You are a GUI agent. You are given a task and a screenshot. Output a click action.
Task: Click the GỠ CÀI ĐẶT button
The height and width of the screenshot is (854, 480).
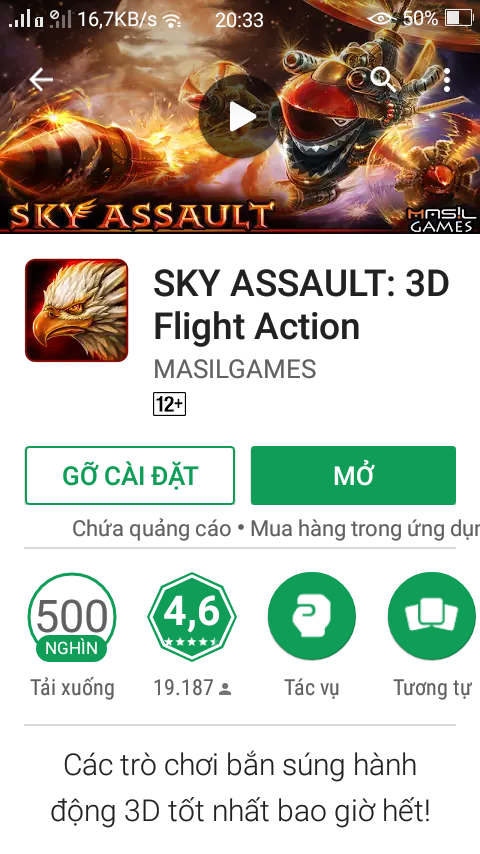[130, 475]
